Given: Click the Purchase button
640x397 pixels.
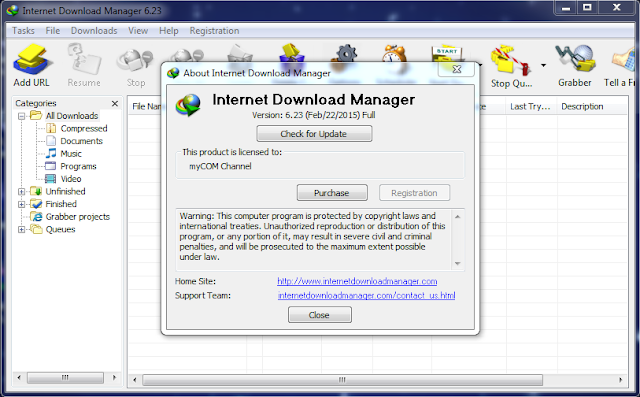Looking at the screenshot, I should pyautogui.click(x=332, y=193).
